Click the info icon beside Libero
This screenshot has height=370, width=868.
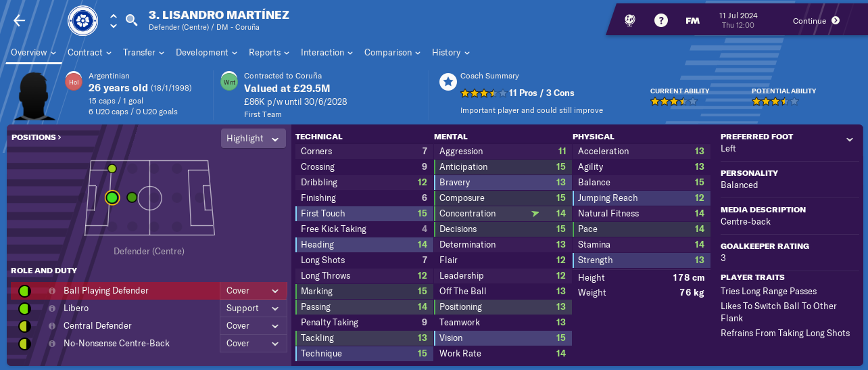tap(52, 308)
